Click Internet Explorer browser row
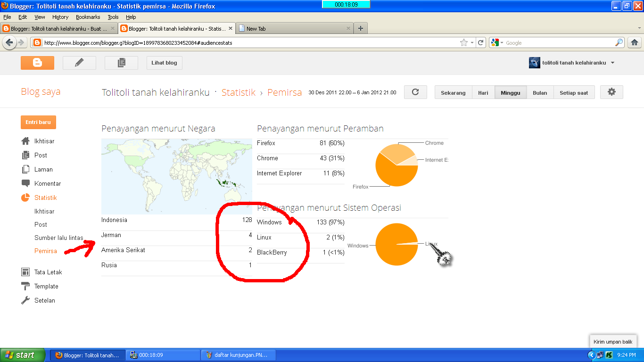644x362 pixels. click(301, 173)
